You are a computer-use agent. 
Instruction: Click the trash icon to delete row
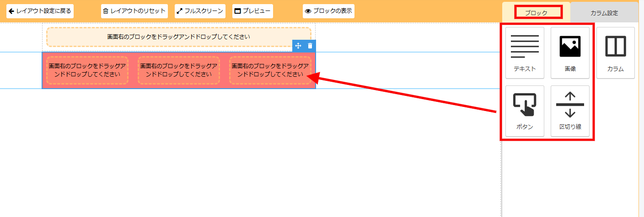coord(310,46)
